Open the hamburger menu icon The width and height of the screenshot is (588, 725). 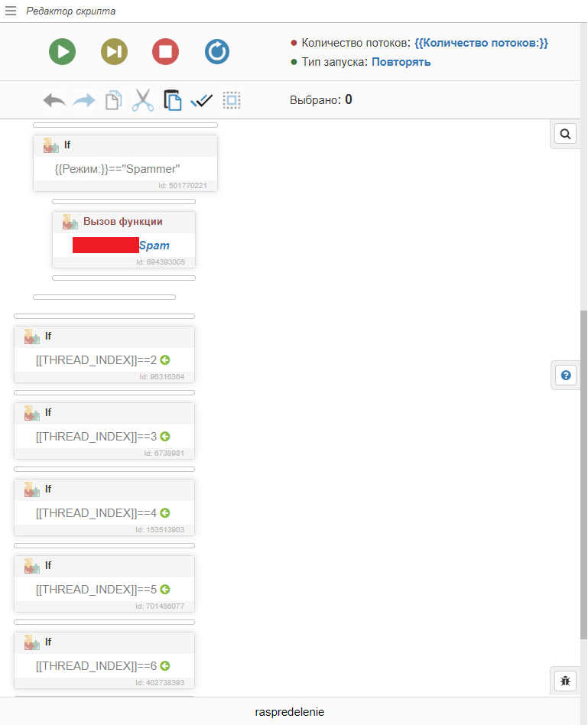pyautogui.click(x=11, y=11)
